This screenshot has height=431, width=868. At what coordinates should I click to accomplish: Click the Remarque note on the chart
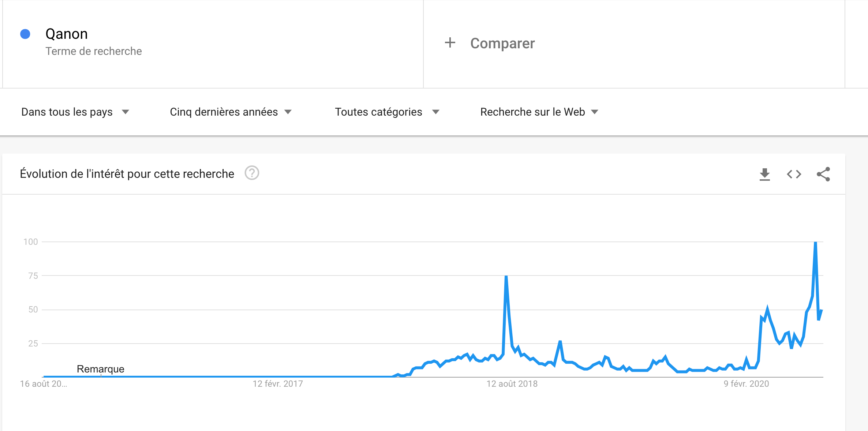pos(100,369)
